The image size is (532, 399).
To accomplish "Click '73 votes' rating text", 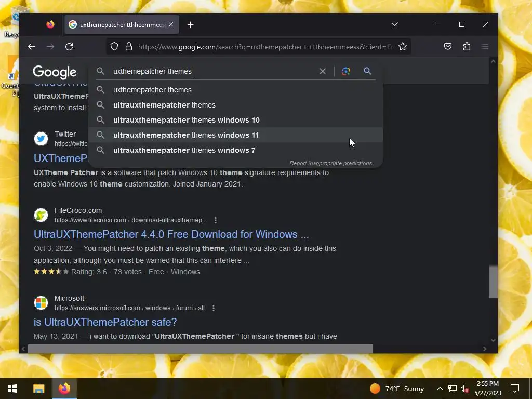I will (128, 272).
